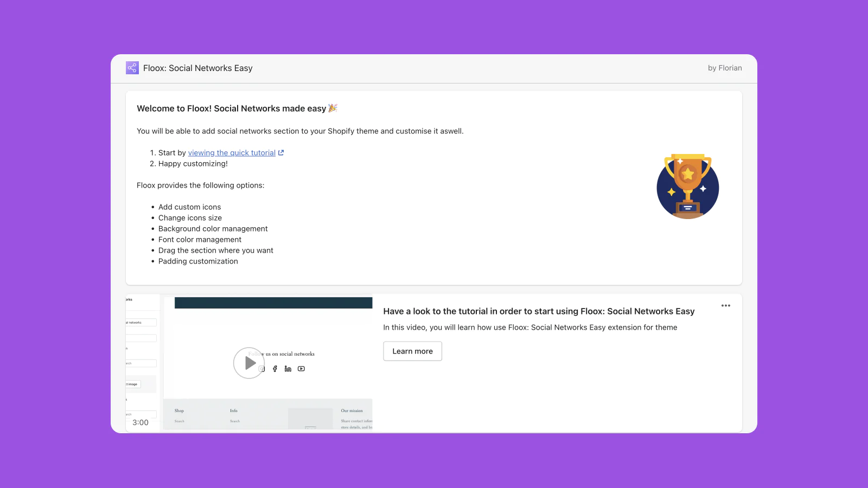Image resolution: width=868 pixels, height=488 pixels.
Task: Click the 'by Florian' author text
Action: (x=725, y=68)
